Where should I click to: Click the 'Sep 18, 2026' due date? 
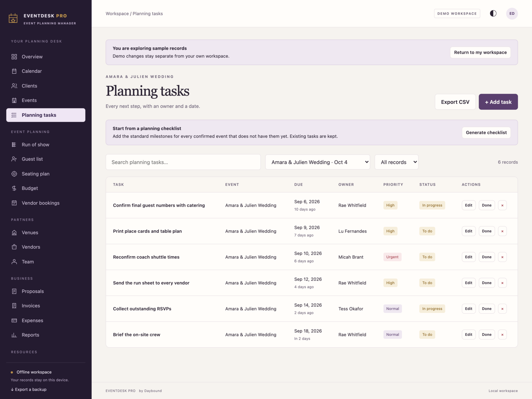[308, 331]
